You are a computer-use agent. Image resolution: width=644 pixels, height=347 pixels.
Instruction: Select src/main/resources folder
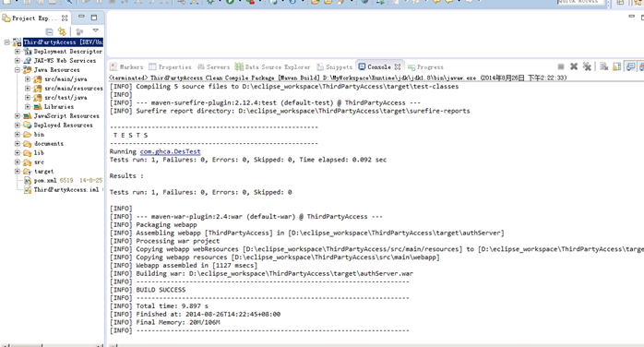[74, 89]
